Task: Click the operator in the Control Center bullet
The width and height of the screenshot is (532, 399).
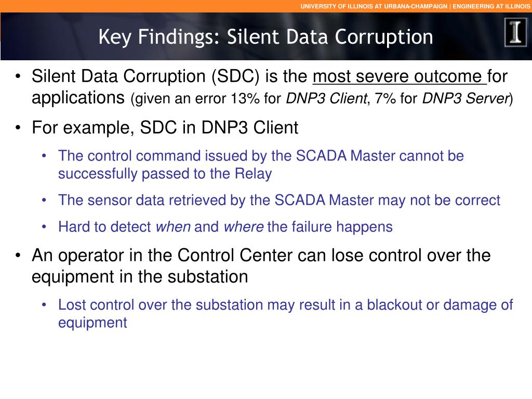Action: coord(261,255)
